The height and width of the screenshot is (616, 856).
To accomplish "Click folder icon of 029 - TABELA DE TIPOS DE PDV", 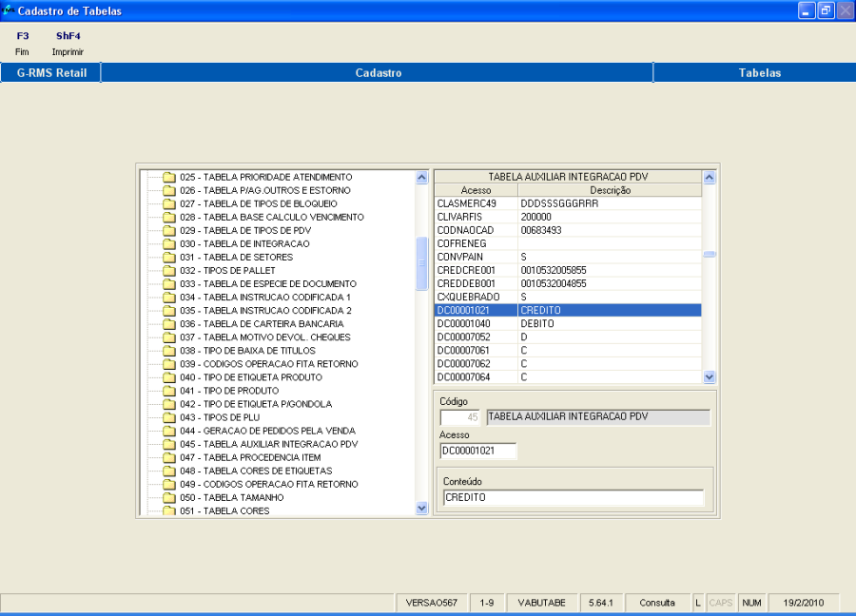I will click(169, 230).
